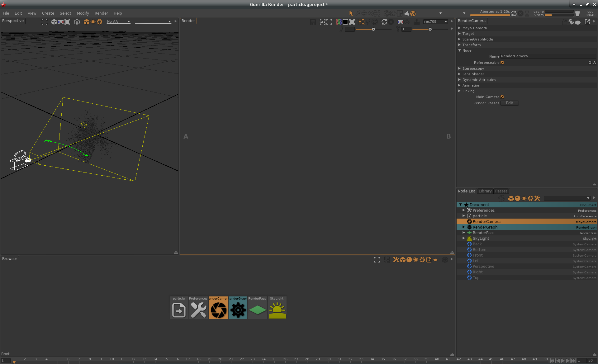This screenshot has width=598, height=364.
Task: Click the RenderCamera Name input field
Action: (x=548, y=56)
